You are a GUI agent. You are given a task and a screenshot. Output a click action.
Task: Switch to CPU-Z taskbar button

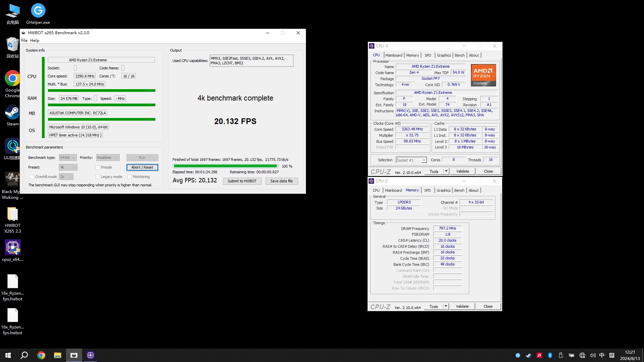(x=91, y=355)
